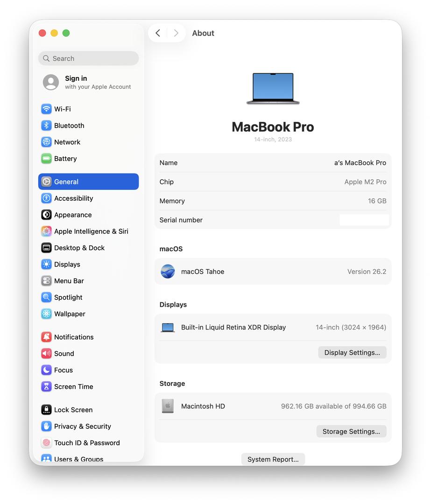This screenshot has width=431, height=504.
Task: Select the Serial number value field
Action: pyautogui.click(x=364, y=220)
